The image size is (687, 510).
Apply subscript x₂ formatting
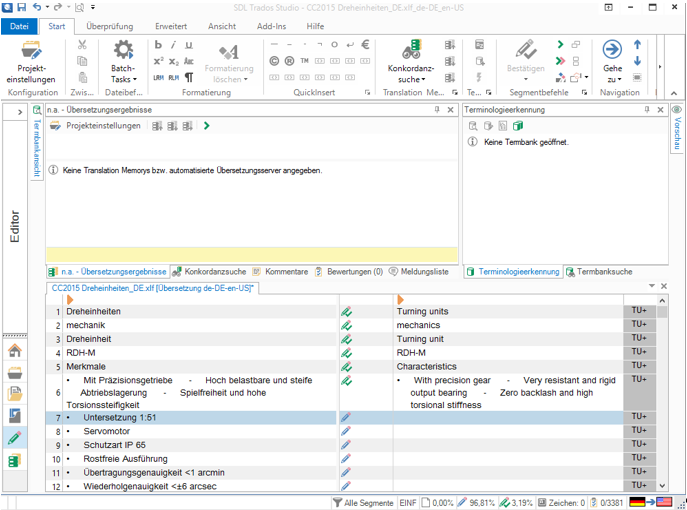(174, 61)
